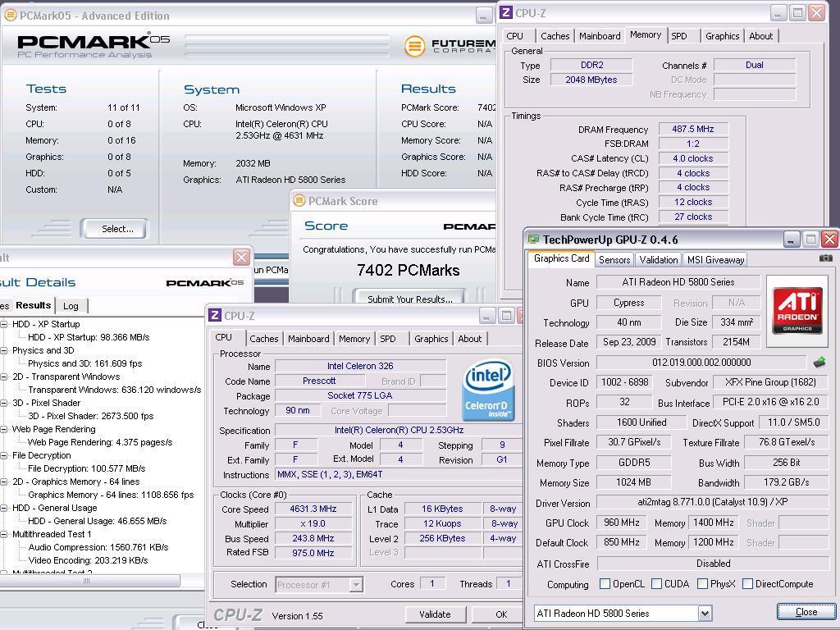This screenshot has width=840, height=630.
Task: Click the DRAM Frequency 487.5 MHz field
Action: [x=692, y=129]
